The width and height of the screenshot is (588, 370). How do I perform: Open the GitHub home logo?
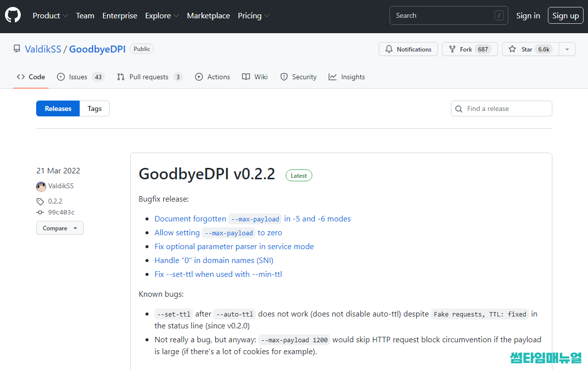(13, 15)
